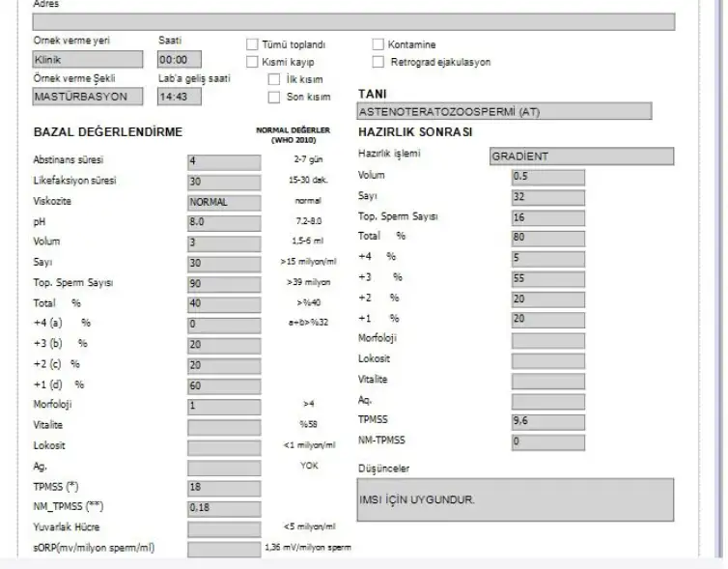Click the TANI diagnosis field
Viewport: 728px width, 569px height.
click(516, 112)
